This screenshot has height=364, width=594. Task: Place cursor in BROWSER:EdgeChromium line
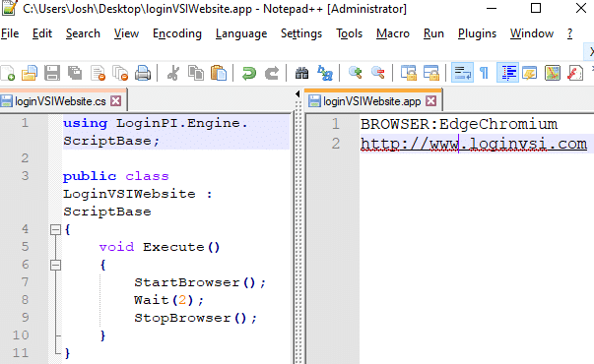(459, 124)
